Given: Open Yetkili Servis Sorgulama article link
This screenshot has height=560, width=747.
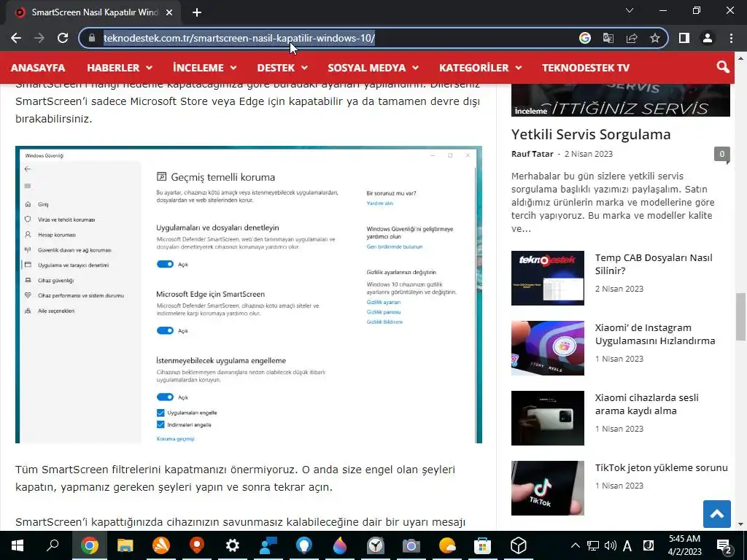Looking at the screenshot, I should pyautogui.click(x=591, y=134).
